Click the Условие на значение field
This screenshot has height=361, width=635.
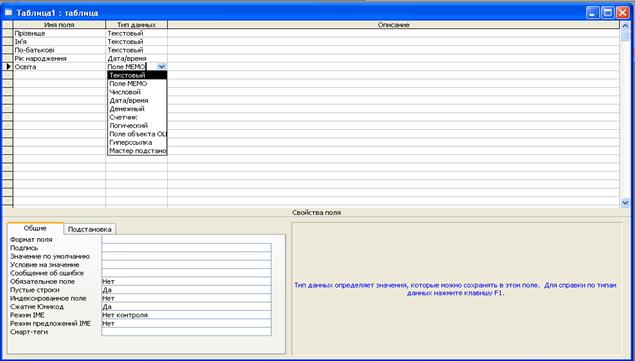point(186,265)
